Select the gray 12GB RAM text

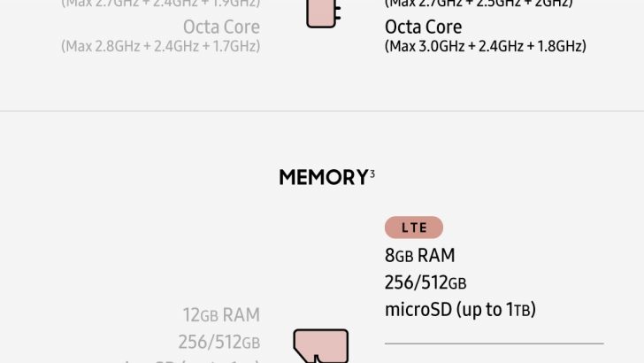pyautogui.click(x=221, y=315)
